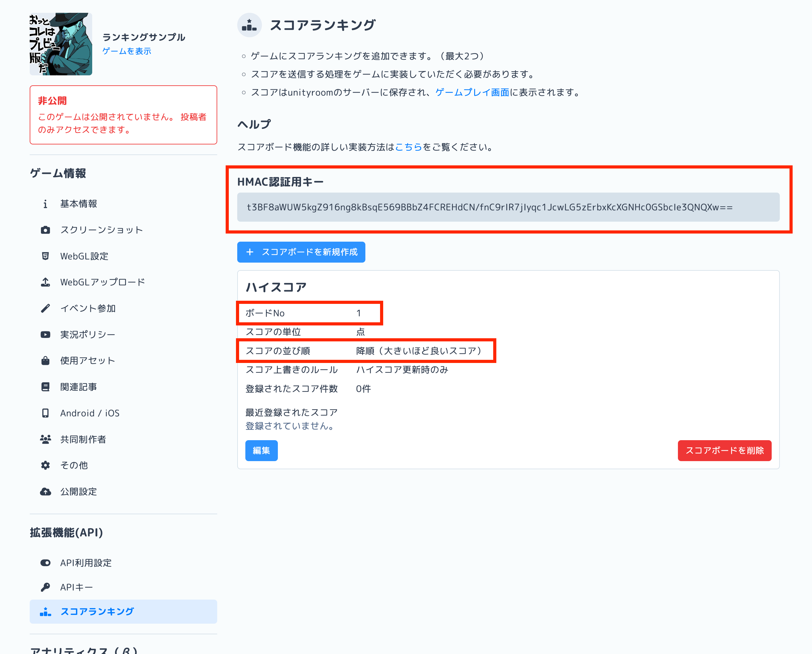The height and width of the screenshot is (654, 812).
Task: Open 公開設定 via the cloud icon
Action: (46, 492)
